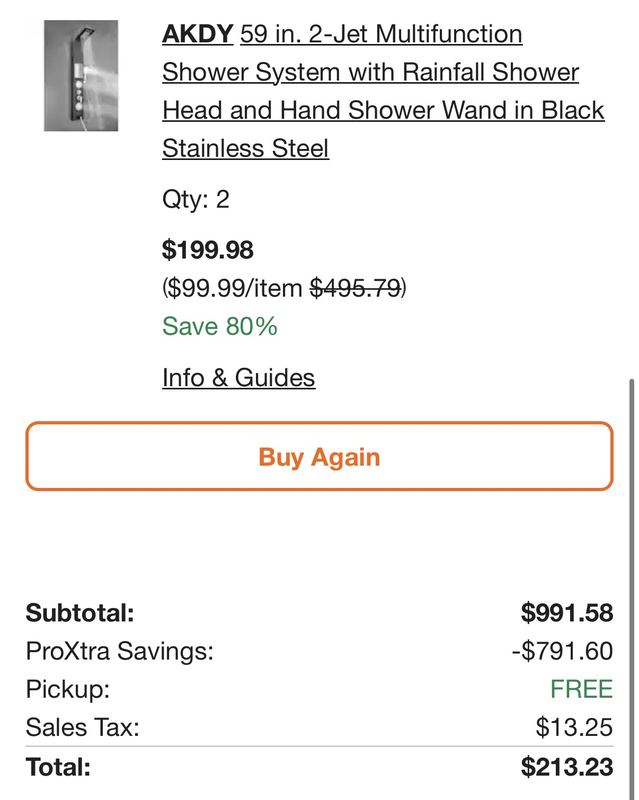639x800 pixels.
Task: Select the $991.58 subtotal amount
Action: [x=567, y=612]
